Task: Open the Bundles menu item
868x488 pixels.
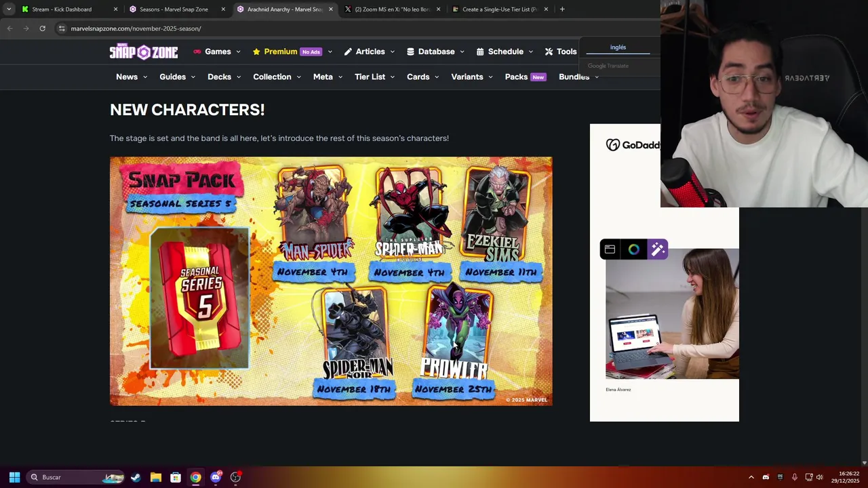Action: tap(574, 77)
